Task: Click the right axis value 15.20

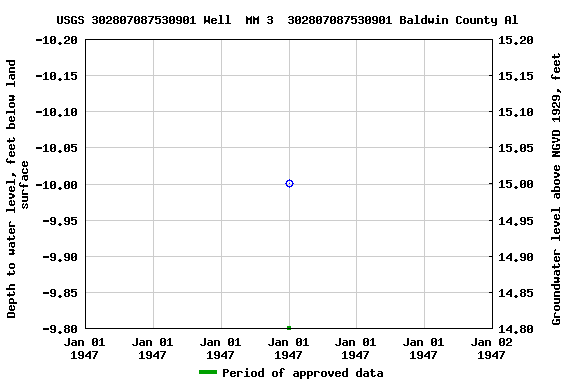Action: [515, 40]
